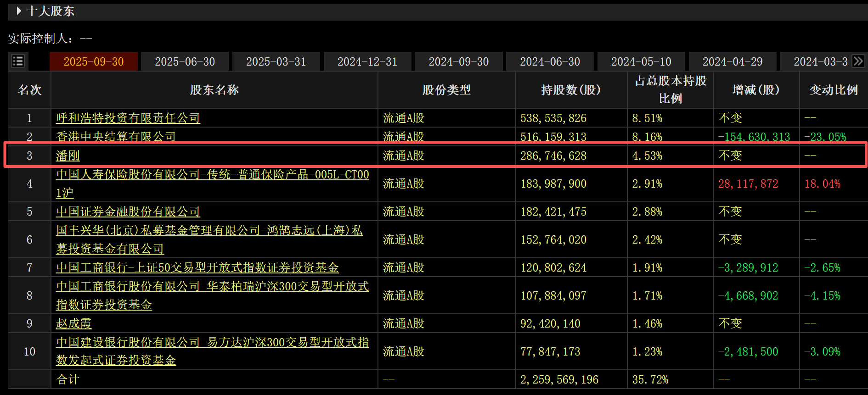
Task: Click holding value 92,420,140
Action: (550, 323)
